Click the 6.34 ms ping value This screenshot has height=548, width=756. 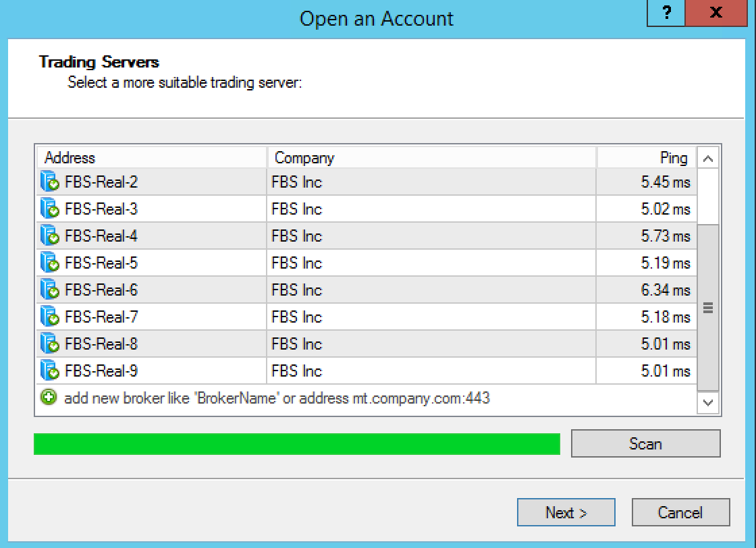point(666,290)
